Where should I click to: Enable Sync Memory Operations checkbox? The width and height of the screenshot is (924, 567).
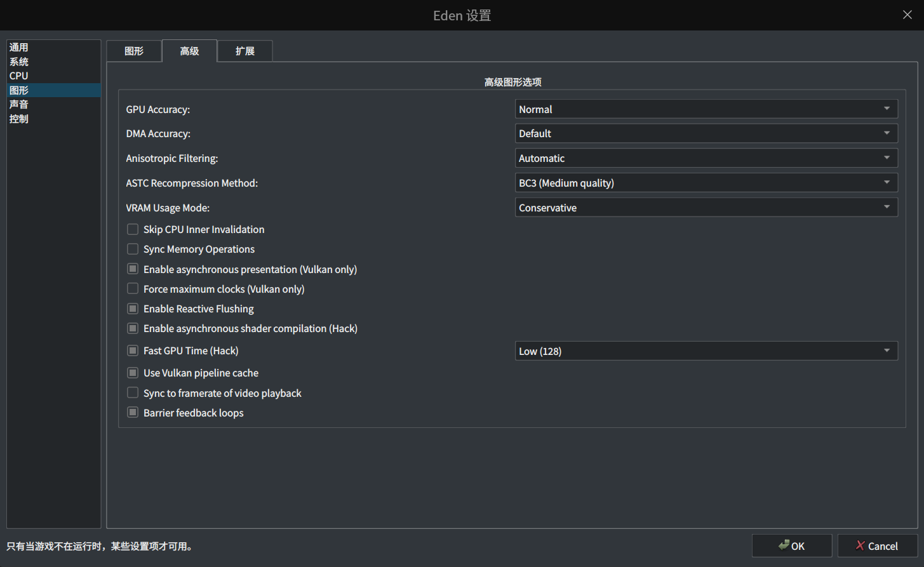tap(133, 249)
